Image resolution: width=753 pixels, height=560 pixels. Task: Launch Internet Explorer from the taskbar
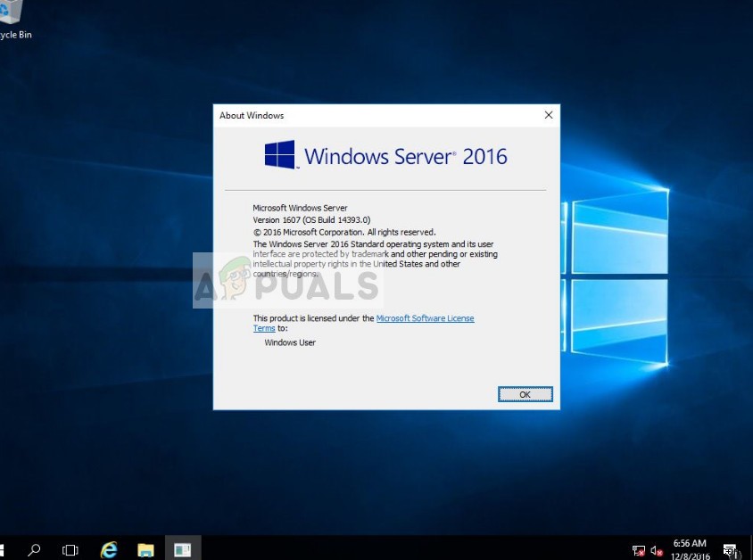[x=109, y=549]
